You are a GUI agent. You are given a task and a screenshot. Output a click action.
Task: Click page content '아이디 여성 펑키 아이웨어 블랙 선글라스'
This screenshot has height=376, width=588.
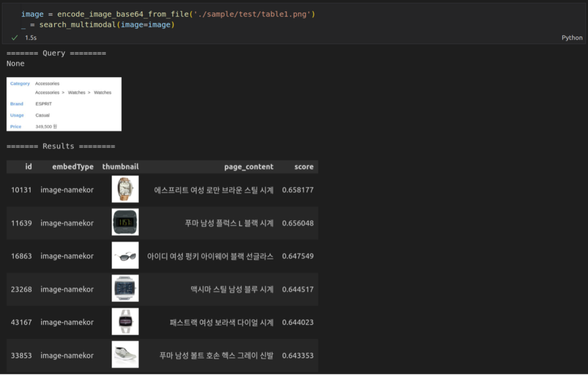(210, 256)
